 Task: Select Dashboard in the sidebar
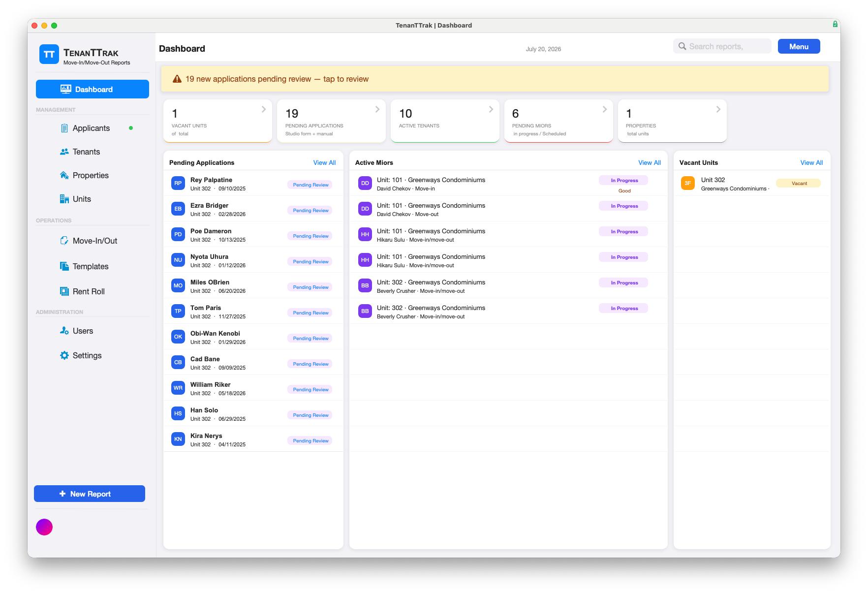(93, 89)
